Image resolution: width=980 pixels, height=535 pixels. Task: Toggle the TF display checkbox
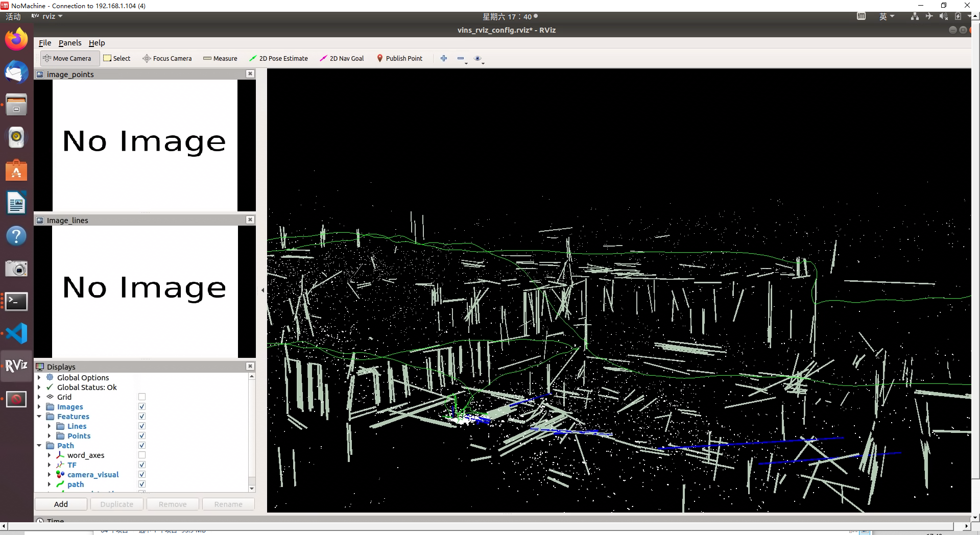[x=142, y=465]
